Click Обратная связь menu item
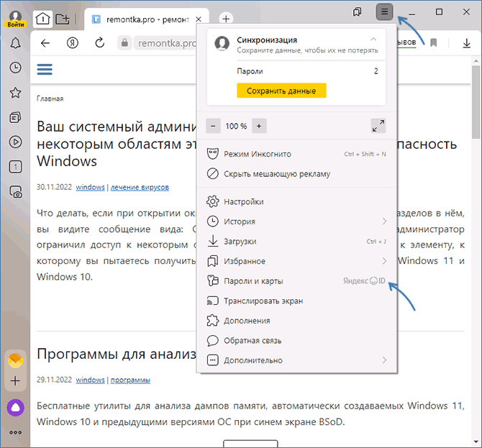Viewport: 482px width, 448px height. pyautogui.click(x=296, y=340)
